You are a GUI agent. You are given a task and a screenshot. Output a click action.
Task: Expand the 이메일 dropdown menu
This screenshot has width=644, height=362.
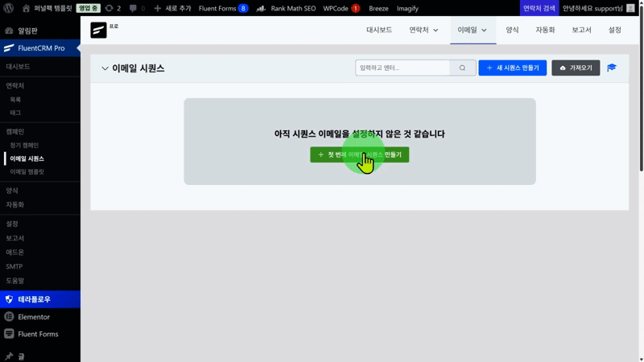point(473,30)
